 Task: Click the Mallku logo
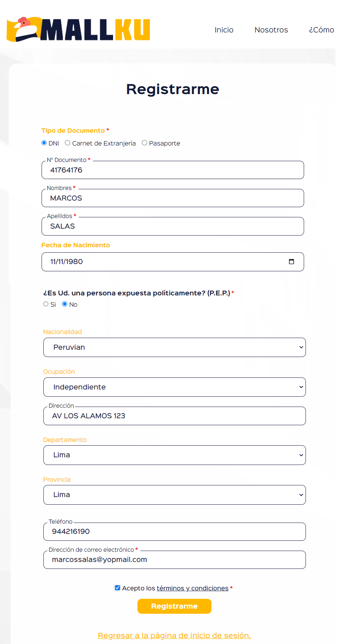tap(78, 29)
